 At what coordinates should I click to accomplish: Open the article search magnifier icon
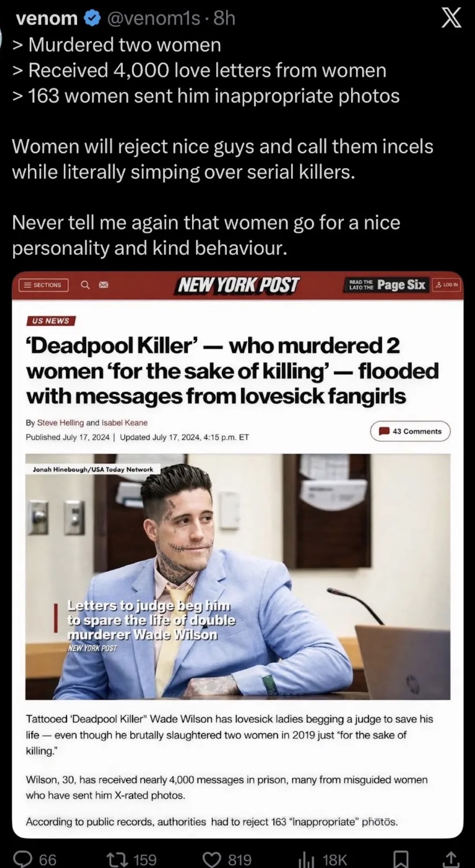85,285
